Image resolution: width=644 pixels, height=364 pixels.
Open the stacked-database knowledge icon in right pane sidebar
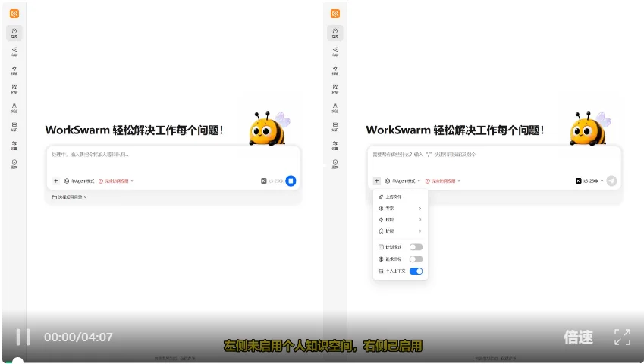[335, 127]
